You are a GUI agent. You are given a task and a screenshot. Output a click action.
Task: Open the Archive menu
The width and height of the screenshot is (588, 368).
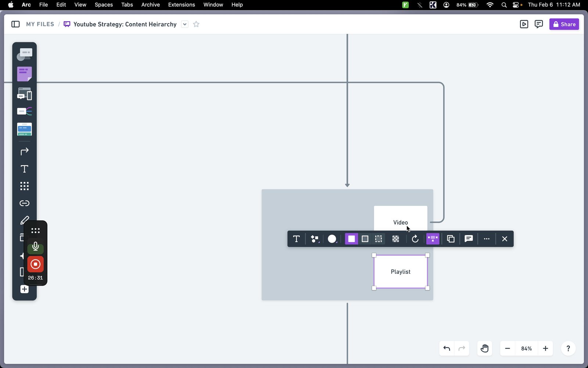[150, 5]
